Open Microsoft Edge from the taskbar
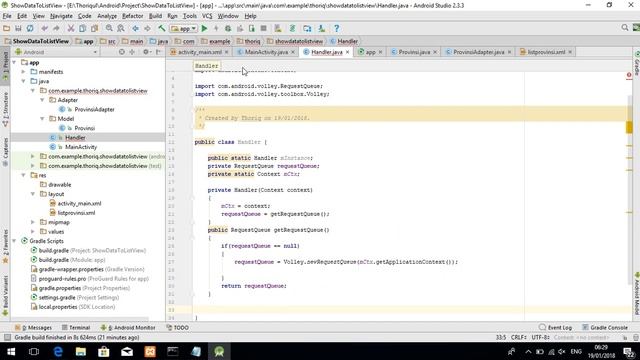Image resolution: width=640 pixels, height=360 pixels. point(58,351)
